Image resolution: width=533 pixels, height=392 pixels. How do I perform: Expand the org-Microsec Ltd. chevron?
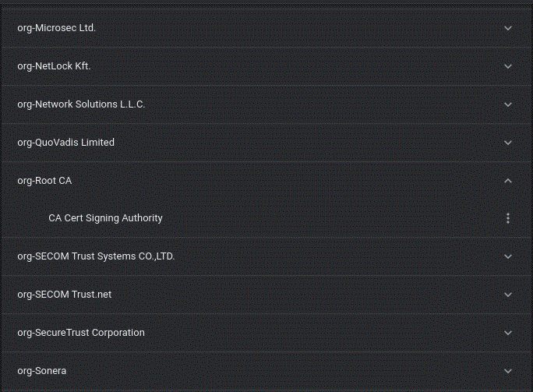[508, 28]
